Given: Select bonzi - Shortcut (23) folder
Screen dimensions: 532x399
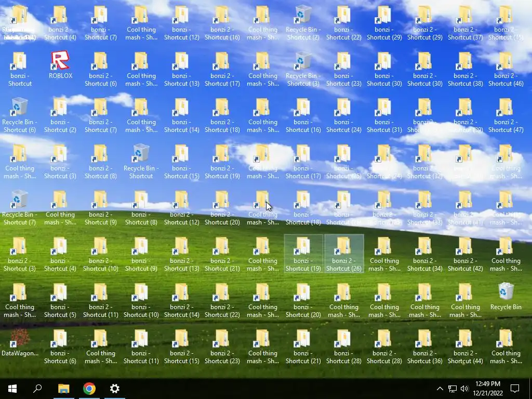Looking at the screenshot, I should pyautogui.click(x=344, y=69).
